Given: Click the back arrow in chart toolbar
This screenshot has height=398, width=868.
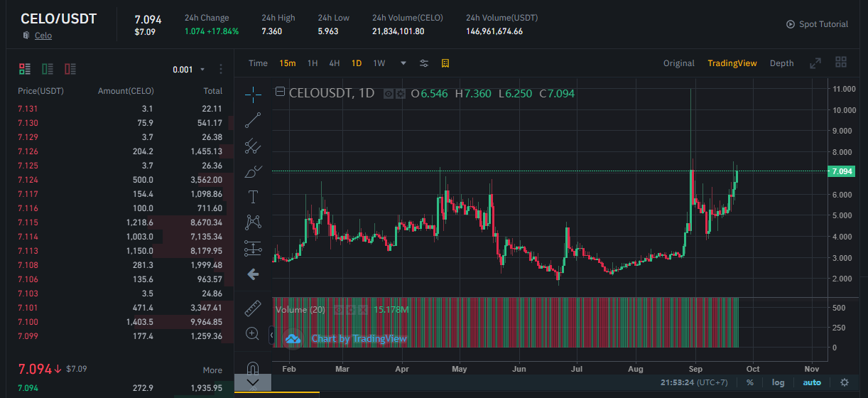Looking at the screenshot, I should point(253,274).
